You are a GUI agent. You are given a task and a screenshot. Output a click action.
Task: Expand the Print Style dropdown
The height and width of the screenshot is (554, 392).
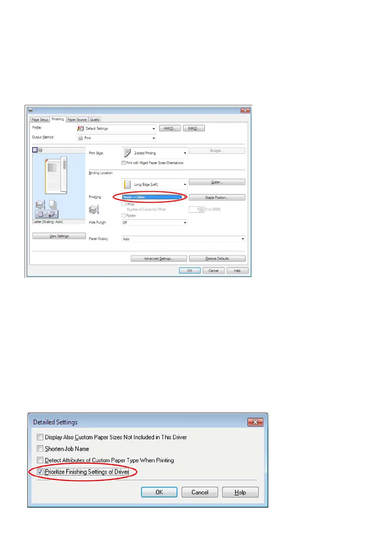click(x=154, y=153)
